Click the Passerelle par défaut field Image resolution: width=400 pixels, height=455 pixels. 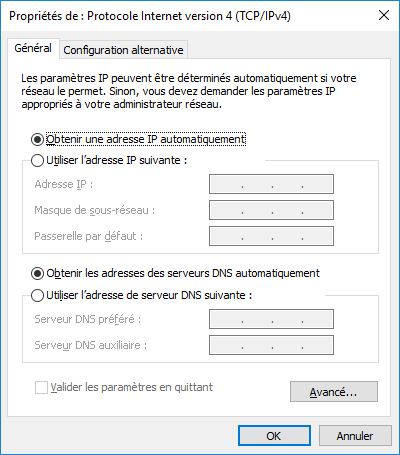(271, 236)
